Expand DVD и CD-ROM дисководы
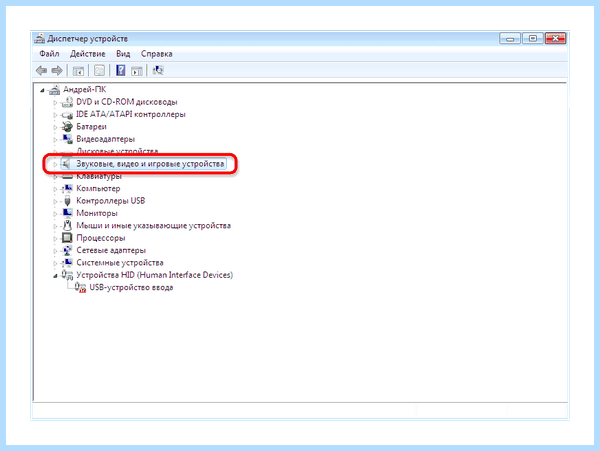This screenshot has height=451, width=600. [55, 103]
